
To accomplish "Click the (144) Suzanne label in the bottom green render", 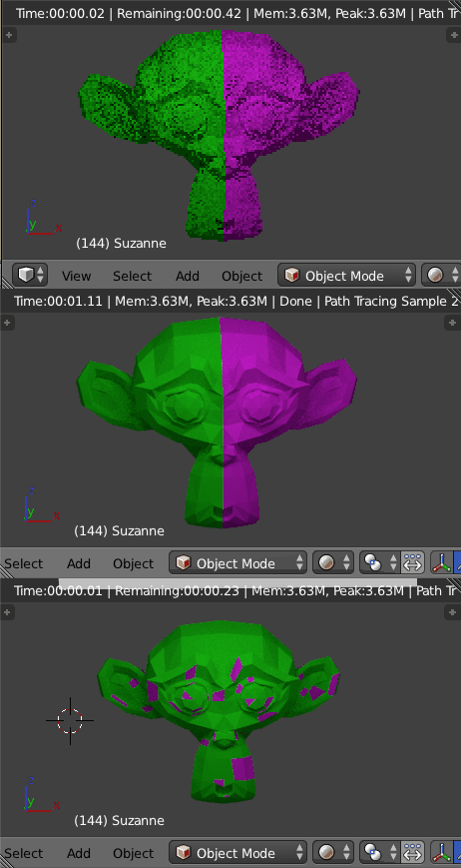I will pos(119,820).
